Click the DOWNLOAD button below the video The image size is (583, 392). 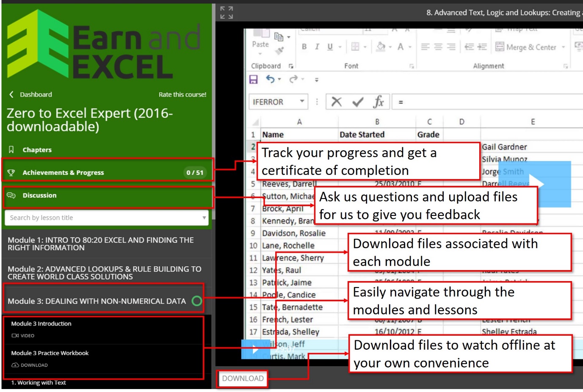pos(243,378)
